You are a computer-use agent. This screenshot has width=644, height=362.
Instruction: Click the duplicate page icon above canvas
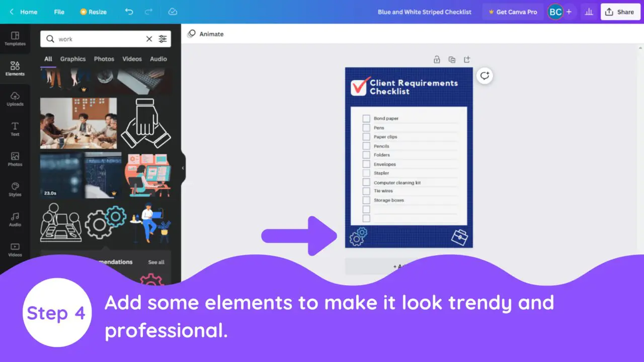click(x=452, y=59)
